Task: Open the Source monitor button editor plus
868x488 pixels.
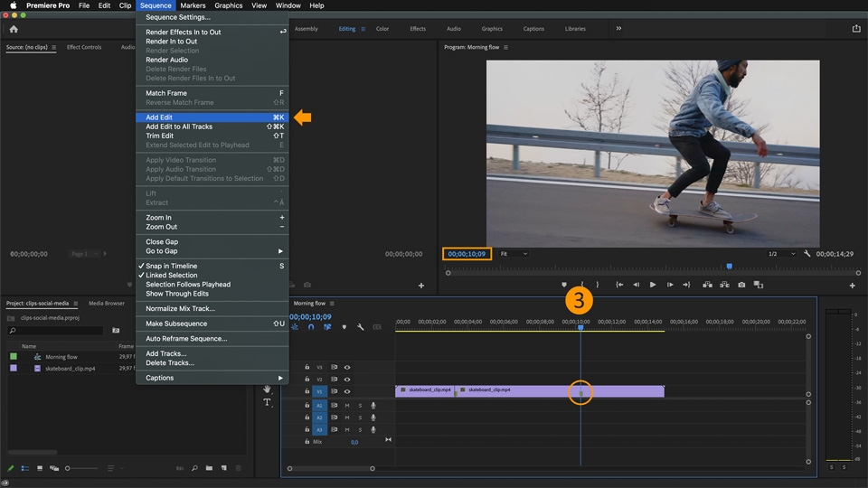Action: point(421,286)
